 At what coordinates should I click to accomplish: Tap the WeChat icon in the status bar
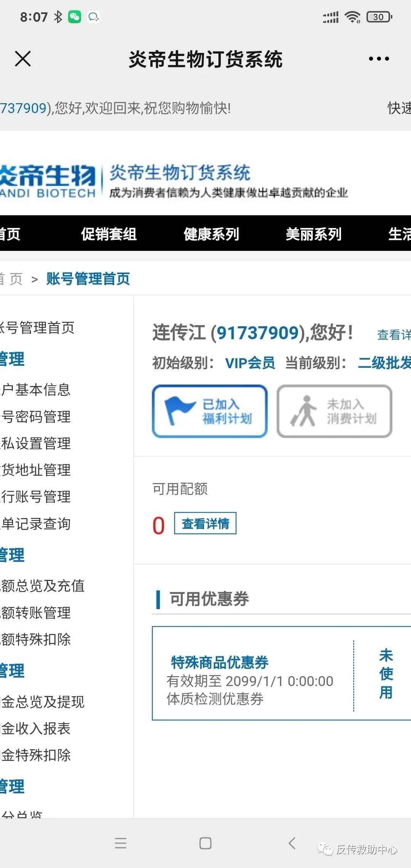click(x=75, y=17)
